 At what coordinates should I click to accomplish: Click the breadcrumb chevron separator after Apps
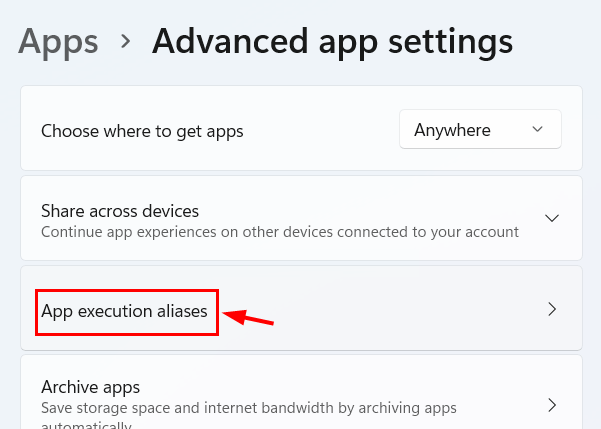[x=125, y=41]
